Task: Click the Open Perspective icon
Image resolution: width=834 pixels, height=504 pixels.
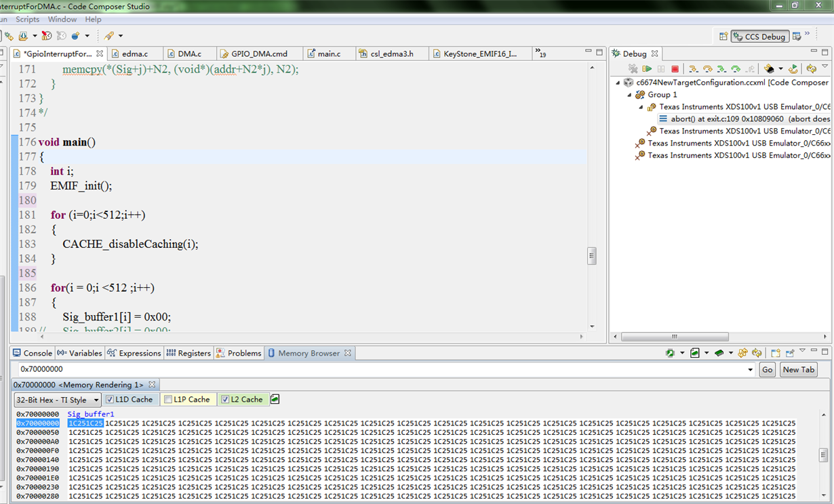Action: click(x=723, y=37)
